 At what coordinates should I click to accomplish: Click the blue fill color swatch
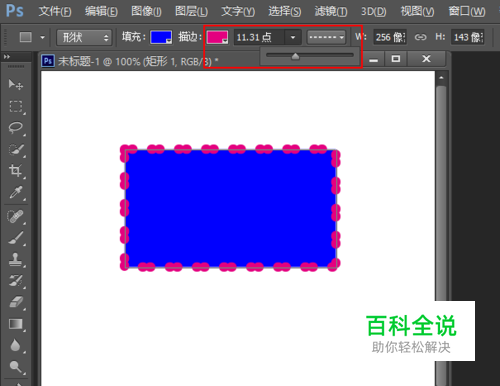click(x=161, y=37)
